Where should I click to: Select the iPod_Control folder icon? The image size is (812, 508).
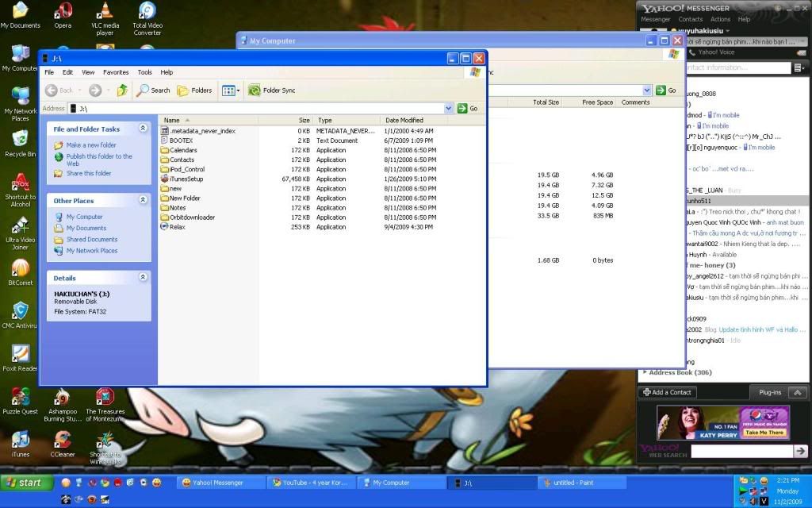(165, 170)
